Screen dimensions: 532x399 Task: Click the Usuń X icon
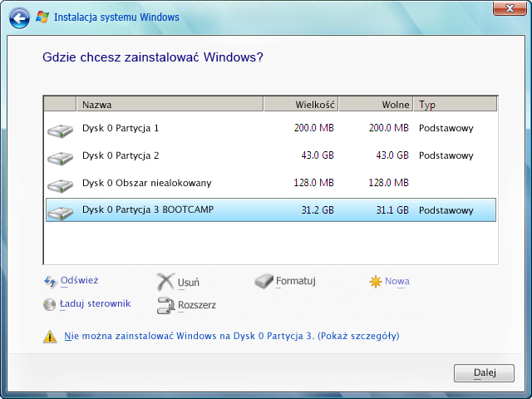click(165, 282)
